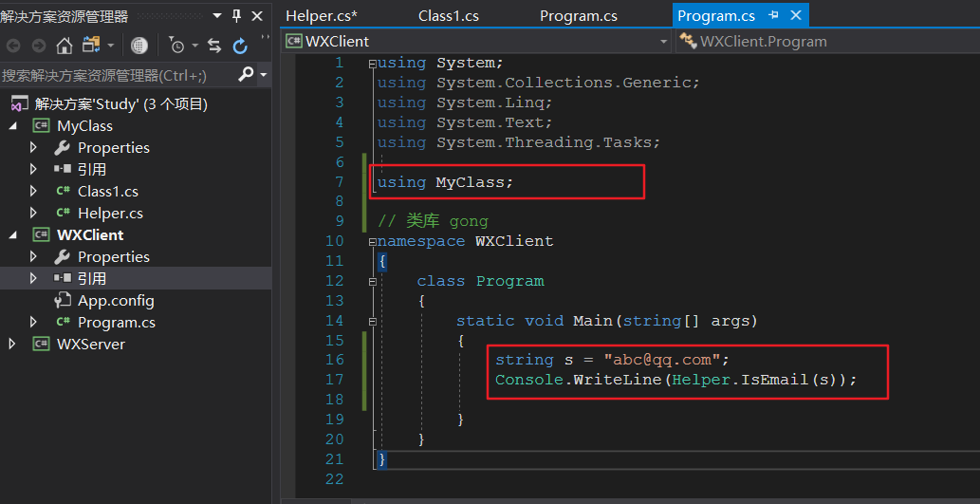
Task: Click the Home icon in Solution Explorer toolbar
Action: (x=64, y=46)
